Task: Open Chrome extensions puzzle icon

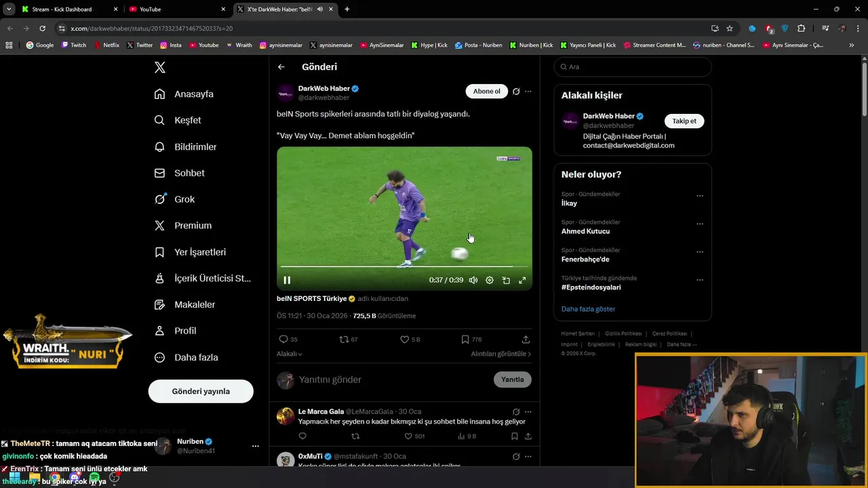Action: [802, 28]
